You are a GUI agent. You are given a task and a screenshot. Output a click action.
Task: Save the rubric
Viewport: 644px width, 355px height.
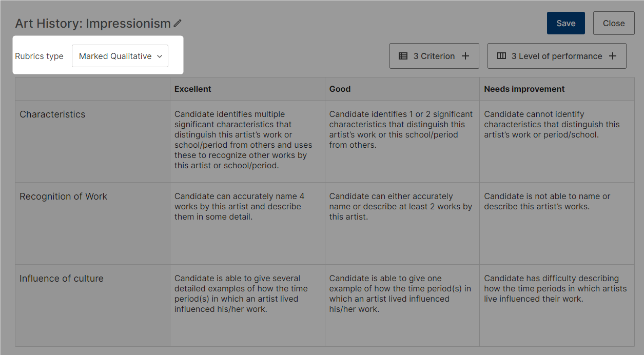566,23
